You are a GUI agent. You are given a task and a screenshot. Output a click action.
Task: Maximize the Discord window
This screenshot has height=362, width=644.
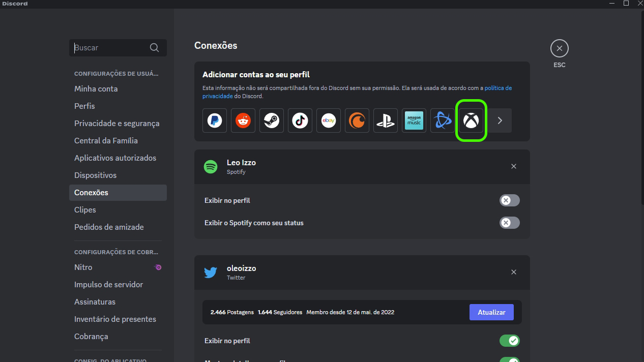point(626,3)
